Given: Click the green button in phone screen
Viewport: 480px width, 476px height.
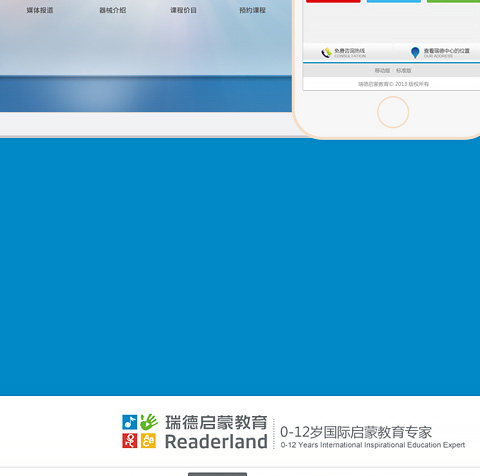Looking at the screenshot, I should [x=453, y=1].
